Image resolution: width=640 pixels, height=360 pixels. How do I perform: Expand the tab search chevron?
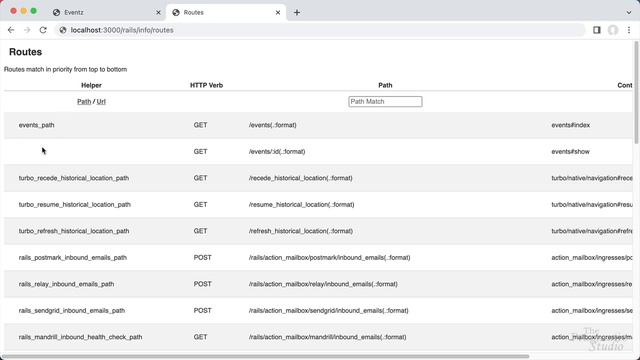pos(629,12)
